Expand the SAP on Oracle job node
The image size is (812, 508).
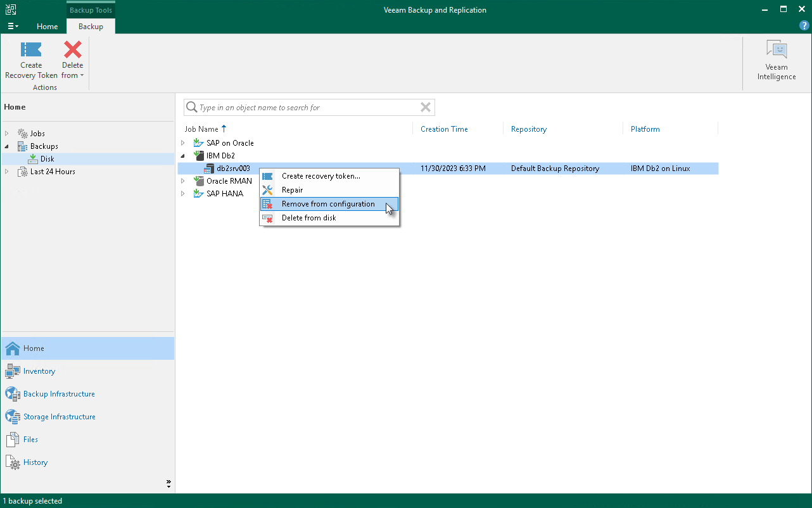coord(183,143)
